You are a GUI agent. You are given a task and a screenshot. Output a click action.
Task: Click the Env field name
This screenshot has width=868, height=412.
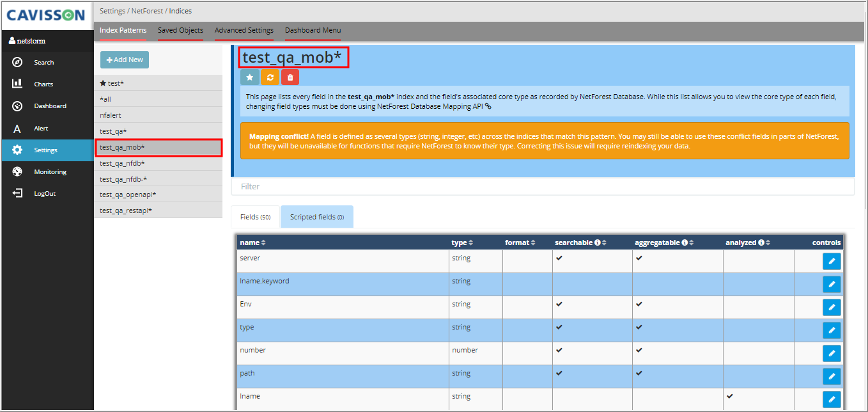click(x=246, y=304)
